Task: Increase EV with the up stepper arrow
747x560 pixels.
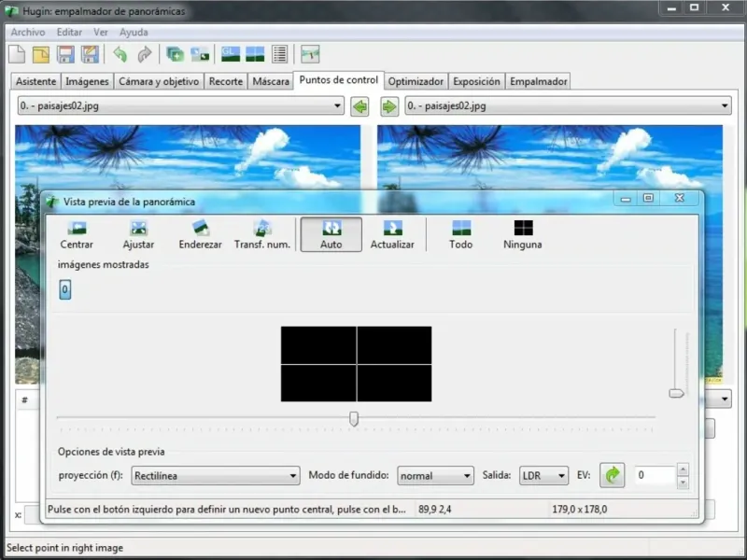Action: coord(684,469)
